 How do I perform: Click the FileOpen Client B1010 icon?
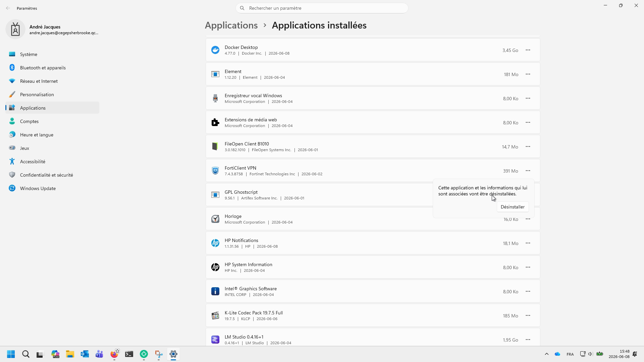(215, 146)
